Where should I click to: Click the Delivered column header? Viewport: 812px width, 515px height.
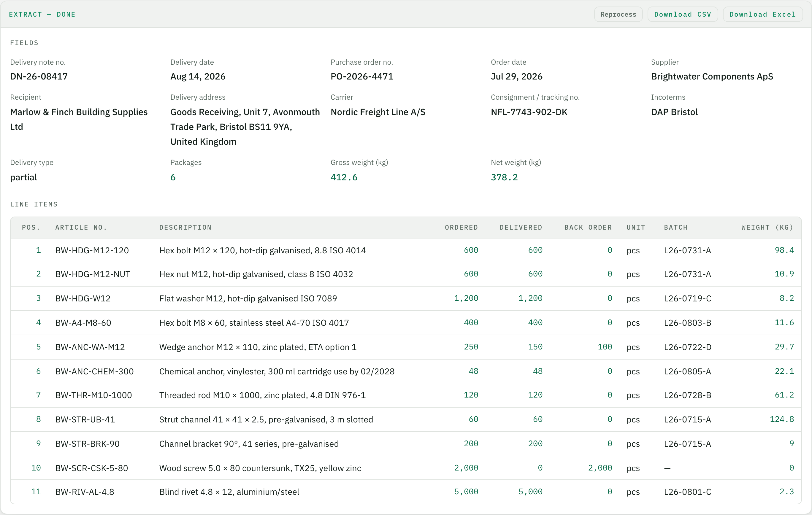click(521, 228)
